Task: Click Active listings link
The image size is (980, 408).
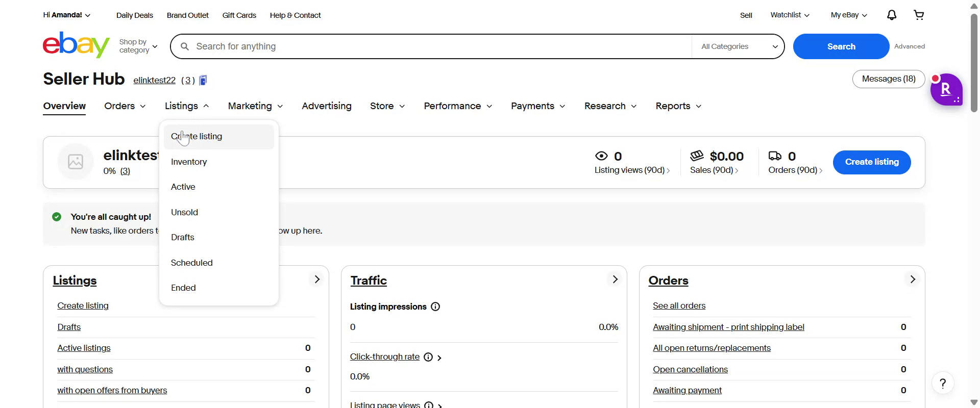Action: (x=84, y=348)
